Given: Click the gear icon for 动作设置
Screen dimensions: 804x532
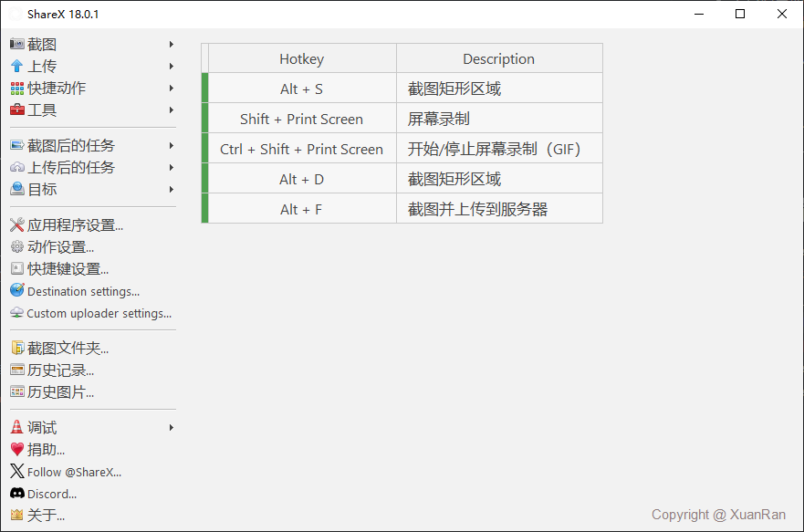Looking at the screenshot, I should (x=16, y=247).
